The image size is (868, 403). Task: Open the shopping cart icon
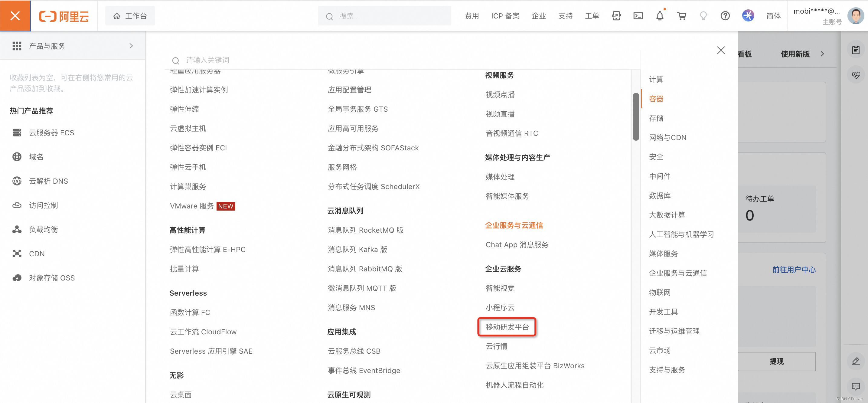pos(682,16)
